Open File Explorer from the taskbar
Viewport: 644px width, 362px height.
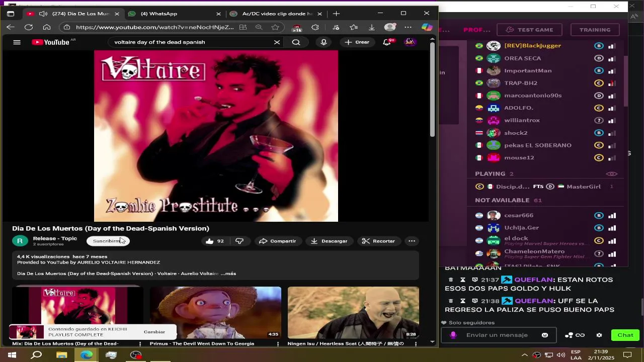[x=61, y=355]
